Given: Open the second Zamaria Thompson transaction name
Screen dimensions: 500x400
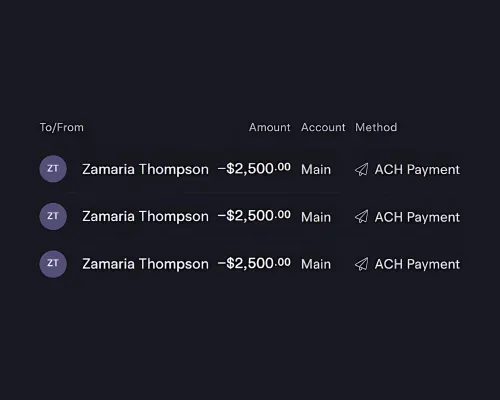Looking at the screenshot, I should click(145, 217).
